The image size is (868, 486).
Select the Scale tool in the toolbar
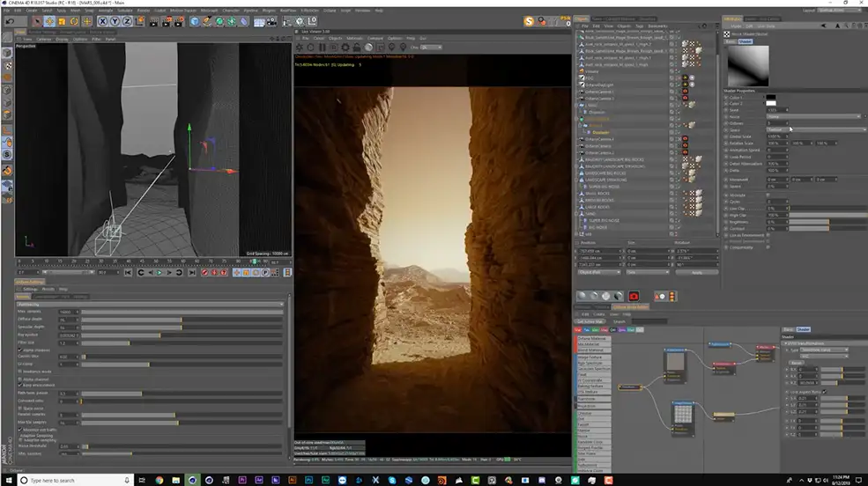pyautogui.click(x=62, y=21)
